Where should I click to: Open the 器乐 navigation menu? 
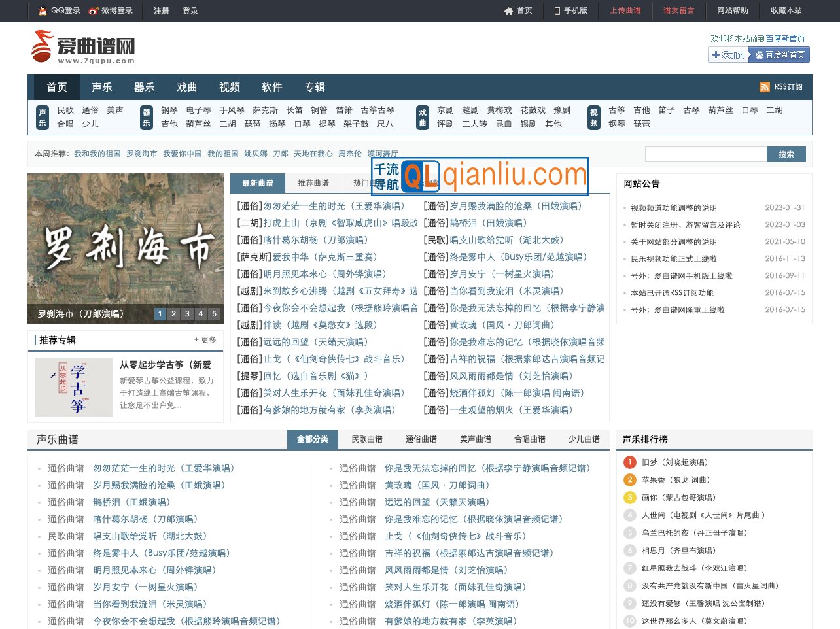[x=144, y=87]
